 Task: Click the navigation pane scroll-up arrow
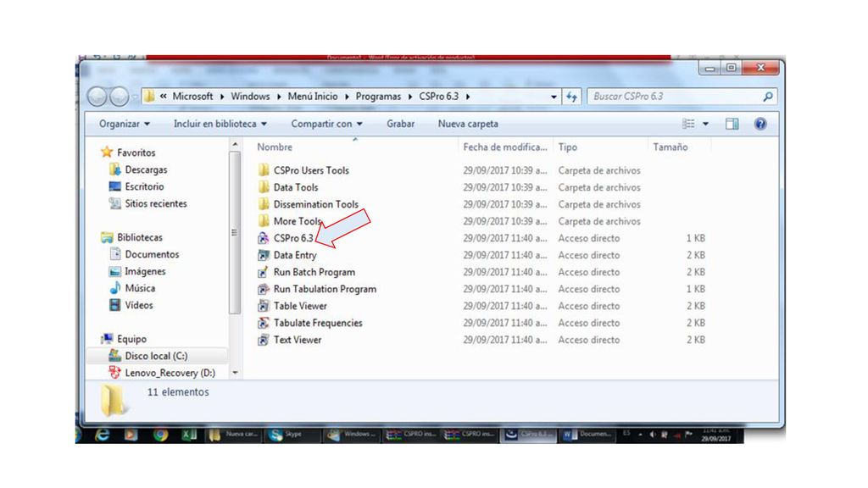[x=235, y=145]
